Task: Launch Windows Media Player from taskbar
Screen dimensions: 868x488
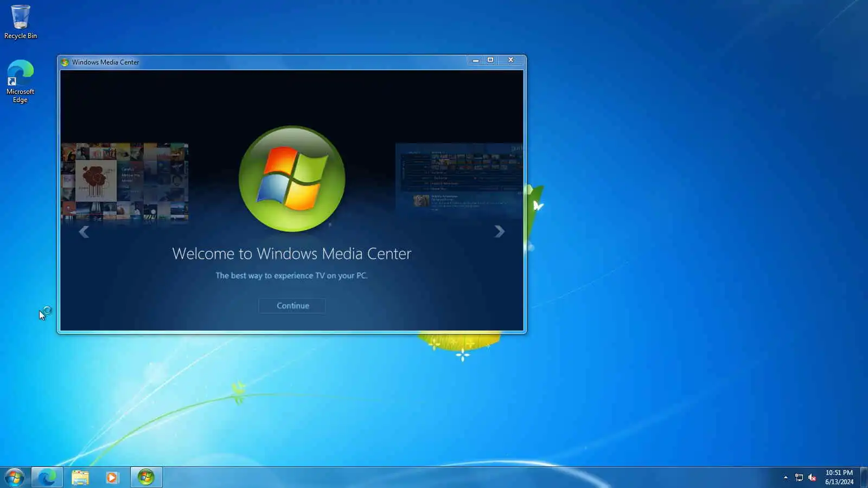Action: [x=112, y=477]
